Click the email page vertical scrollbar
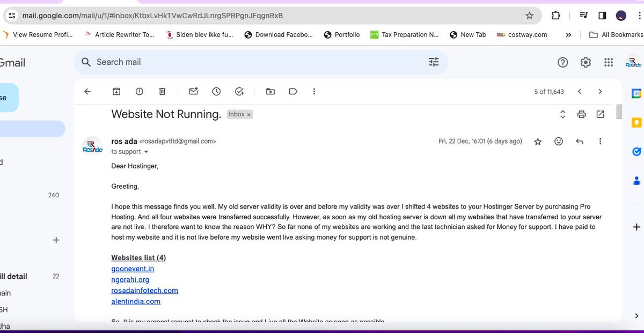644x333 pixels. pos(619,112)
